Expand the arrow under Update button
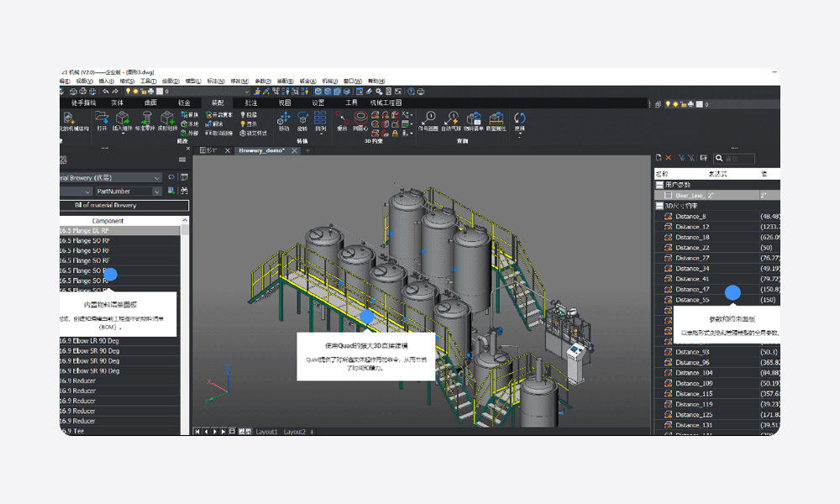 tap(519, 134)
